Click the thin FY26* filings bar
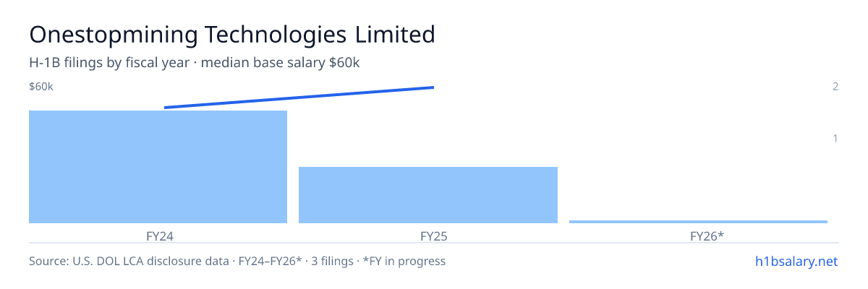The image size is (868, 289). (x=698, y=221)
